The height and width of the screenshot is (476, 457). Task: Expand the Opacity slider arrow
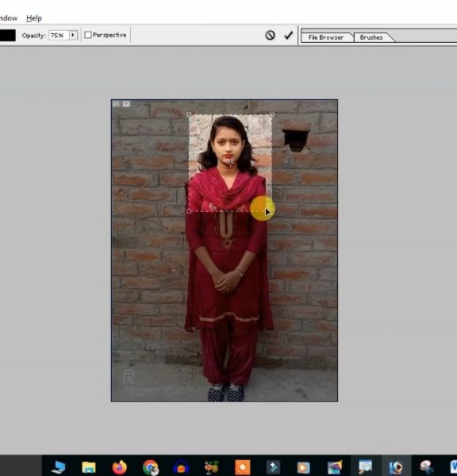tap(73, 35)
